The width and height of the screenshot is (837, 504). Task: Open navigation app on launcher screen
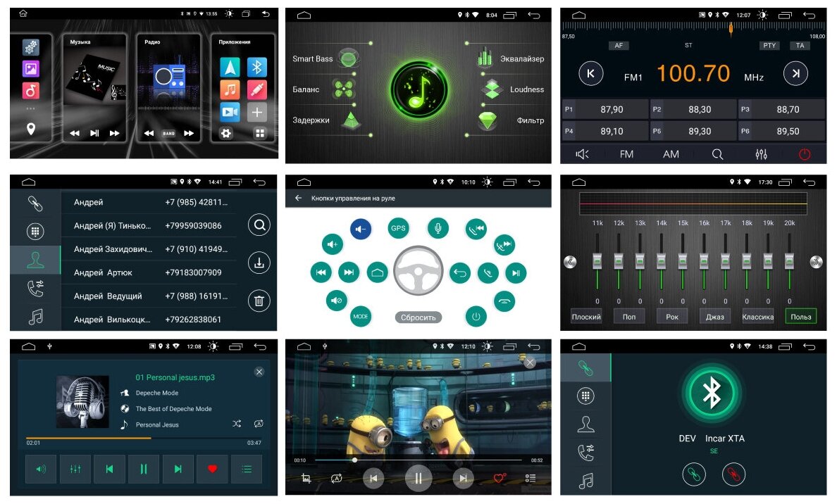pyautogui.click(x=230, y=67)
